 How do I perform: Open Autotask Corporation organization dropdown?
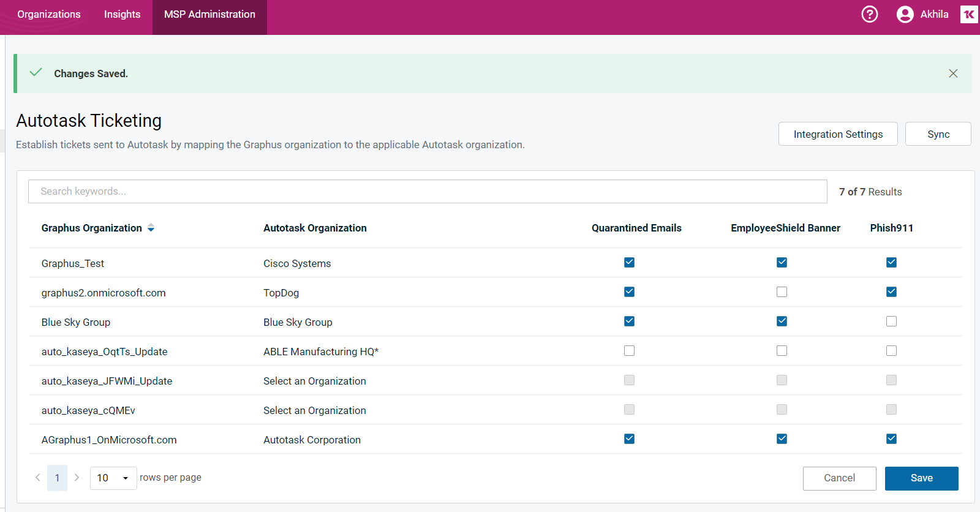point(312,440)
